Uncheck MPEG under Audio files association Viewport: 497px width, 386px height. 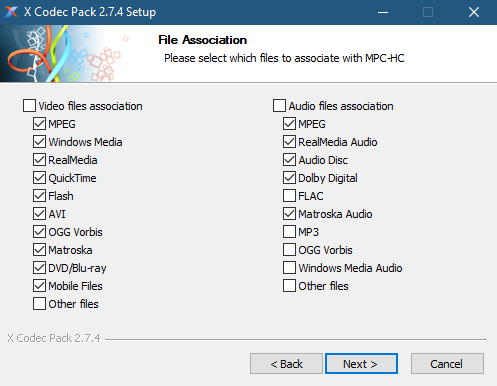[x=289, y=124]
